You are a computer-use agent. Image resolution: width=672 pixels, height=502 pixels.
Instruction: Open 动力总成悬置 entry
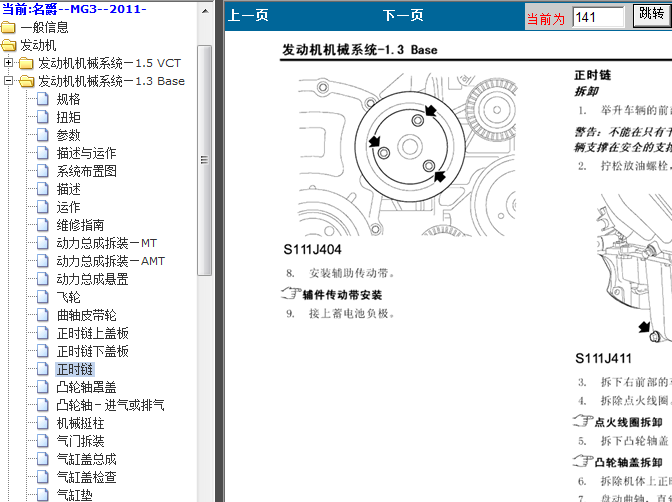[x=92, y=279]
